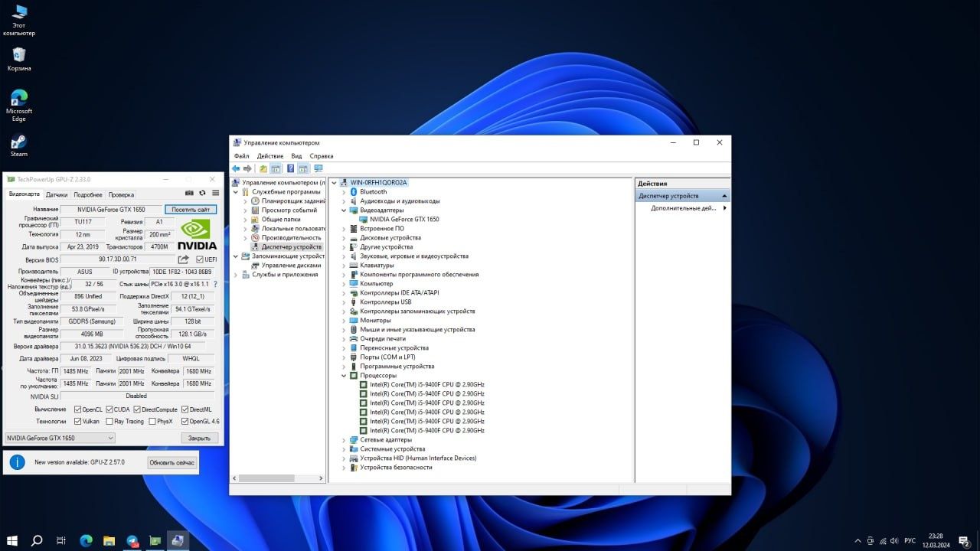The height and width of the screenshot is (551, 980).
Task: Toggle the UEFI checkbox in GPU-Z
Action: (x=200, y=259)
